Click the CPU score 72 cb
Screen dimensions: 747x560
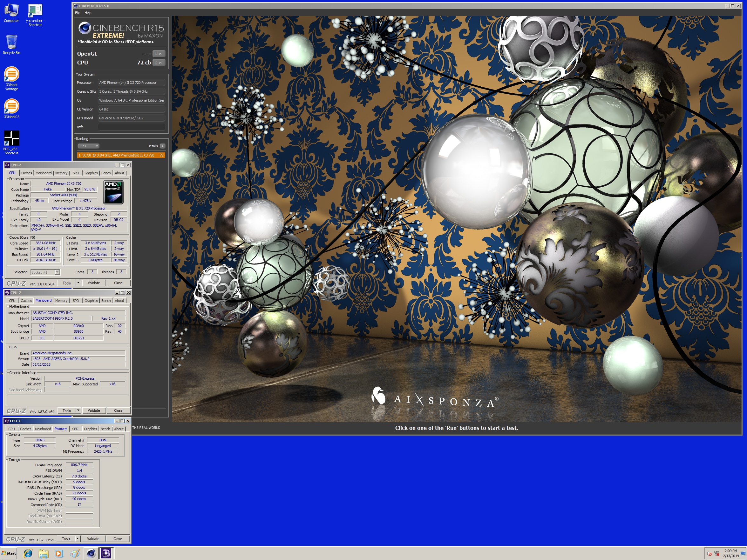coord(144,63)
